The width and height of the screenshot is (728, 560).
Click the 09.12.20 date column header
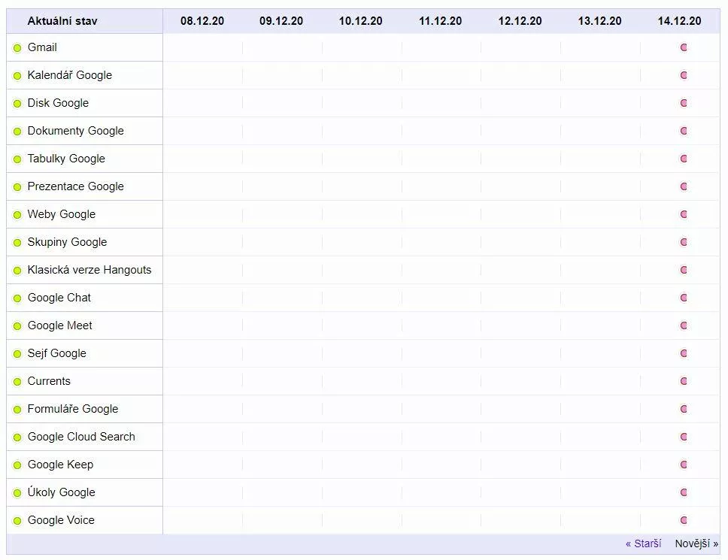click(281, 21)
